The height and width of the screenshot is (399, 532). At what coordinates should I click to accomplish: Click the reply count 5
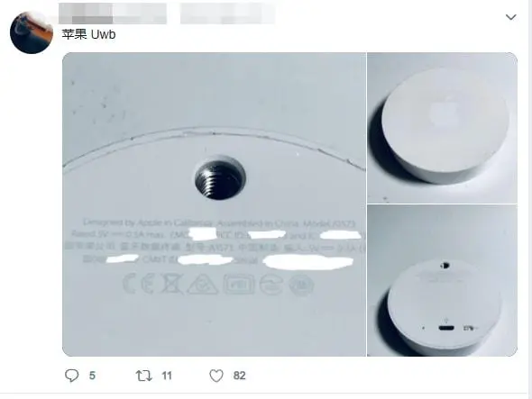click(92, 376)
